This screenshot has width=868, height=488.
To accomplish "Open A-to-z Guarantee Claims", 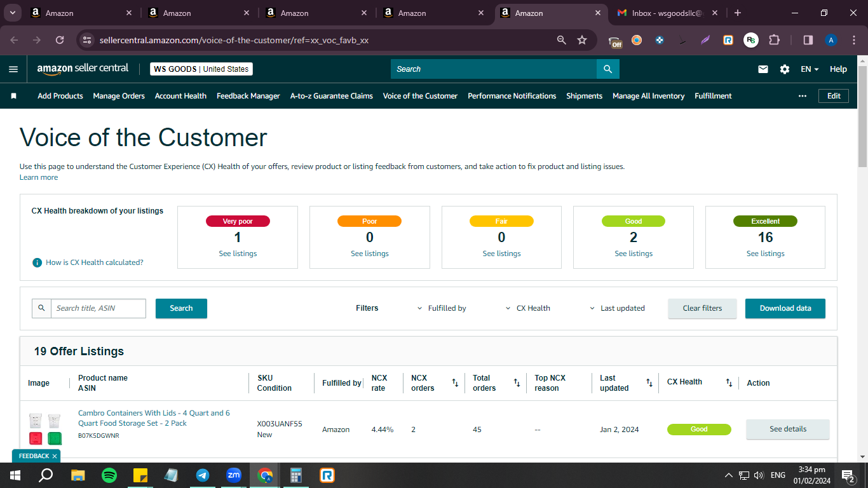I will pos(332,96).
